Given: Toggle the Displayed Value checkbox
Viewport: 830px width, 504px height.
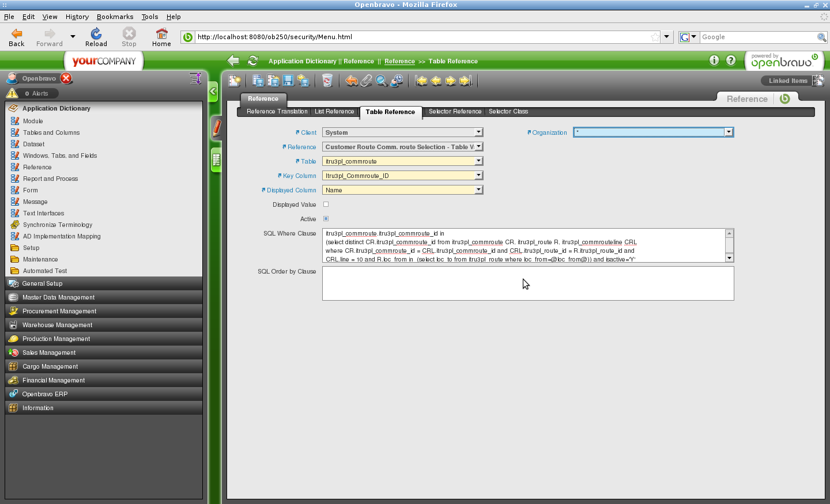Looking at the screenshot, I should coord(326,204).
